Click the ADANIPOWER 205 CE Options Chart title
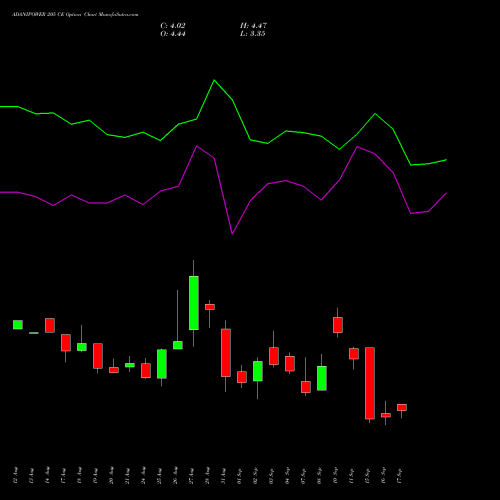This screenshot has height=500, width=500. [x=75, y=15]
